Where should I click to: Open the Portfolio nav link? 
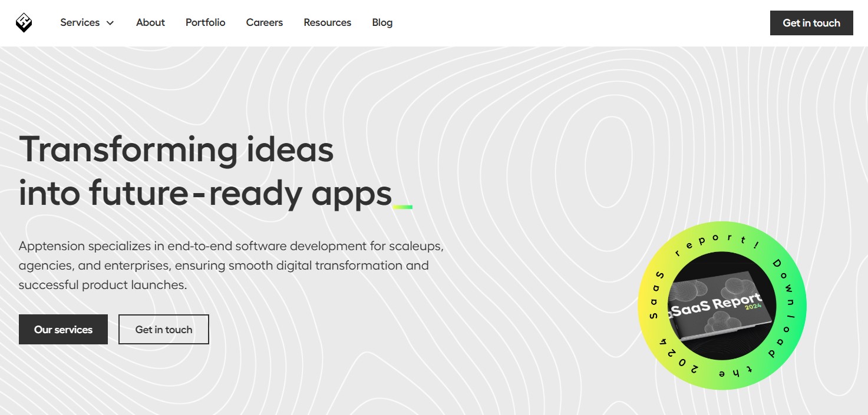[x=205, y=23]
